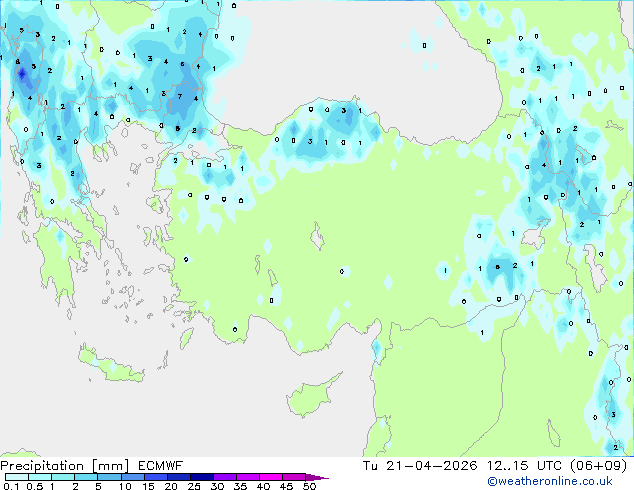This screenshot has height=490, width=634.
Task: Click the 10–15 mm legend color box
Action: click(132, 477)
